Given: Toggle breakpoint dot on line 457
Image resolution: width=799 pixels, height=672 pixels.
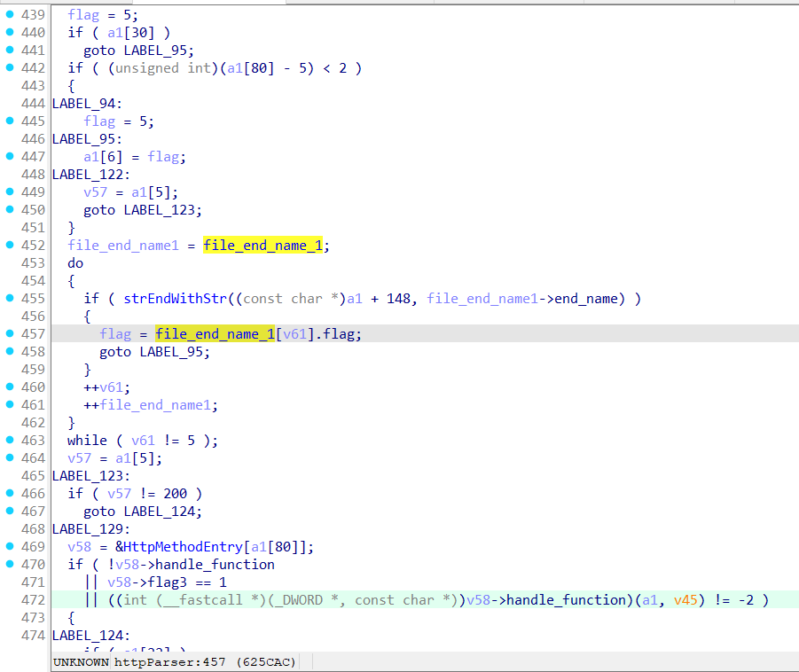Looking at the screenshot, I should (x=9, y=333).
